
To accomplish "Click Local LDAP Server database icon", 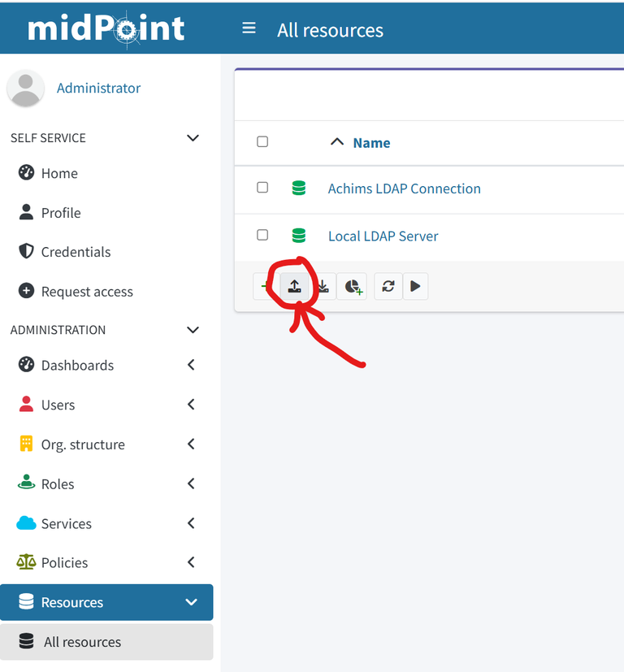I will point(299,236).
